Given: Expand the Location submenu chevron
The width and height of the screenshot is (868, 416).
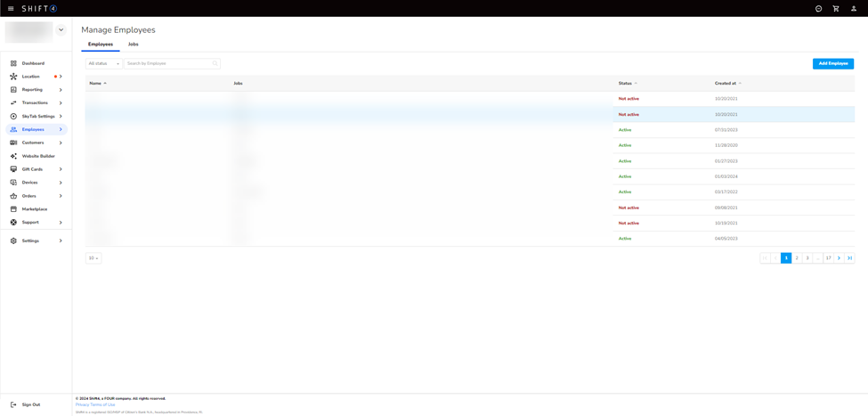Looking at the screenshot, I should 61,77.
